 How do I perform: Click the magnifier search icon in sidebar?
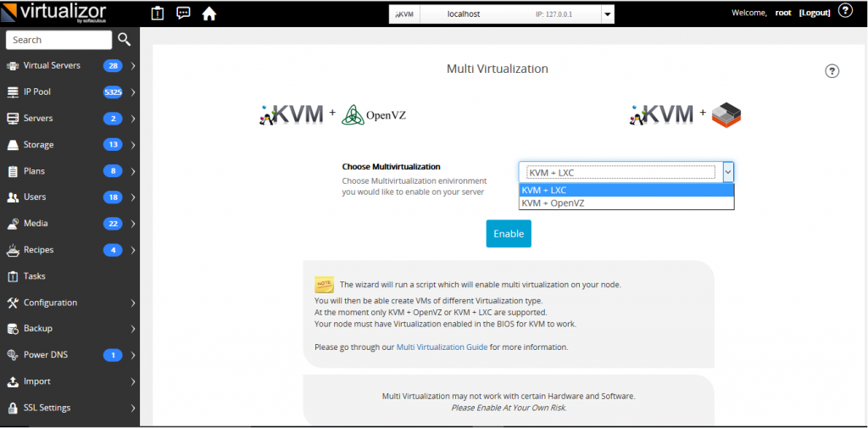click(x=125, y=39)
